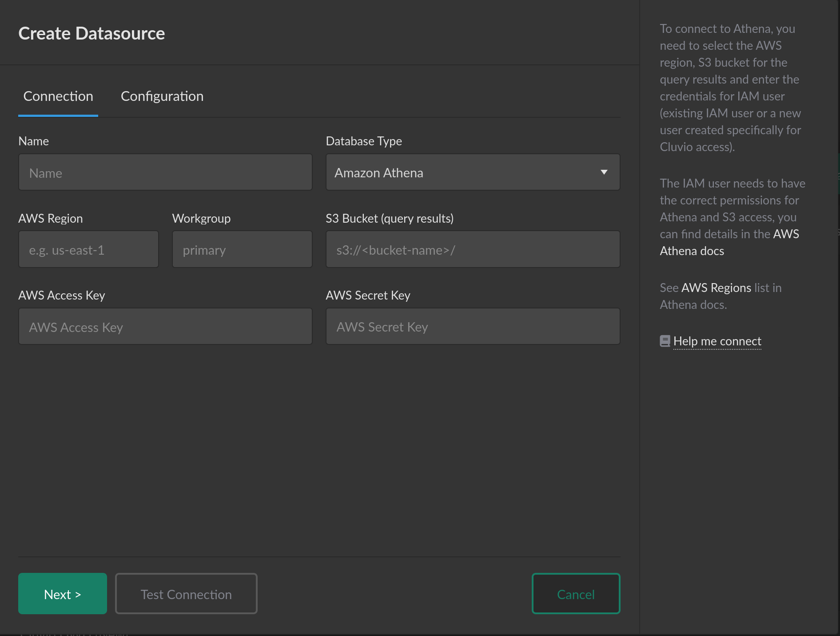Switch to the Connection tab
The image size is (840, 636).
point(58,96)
